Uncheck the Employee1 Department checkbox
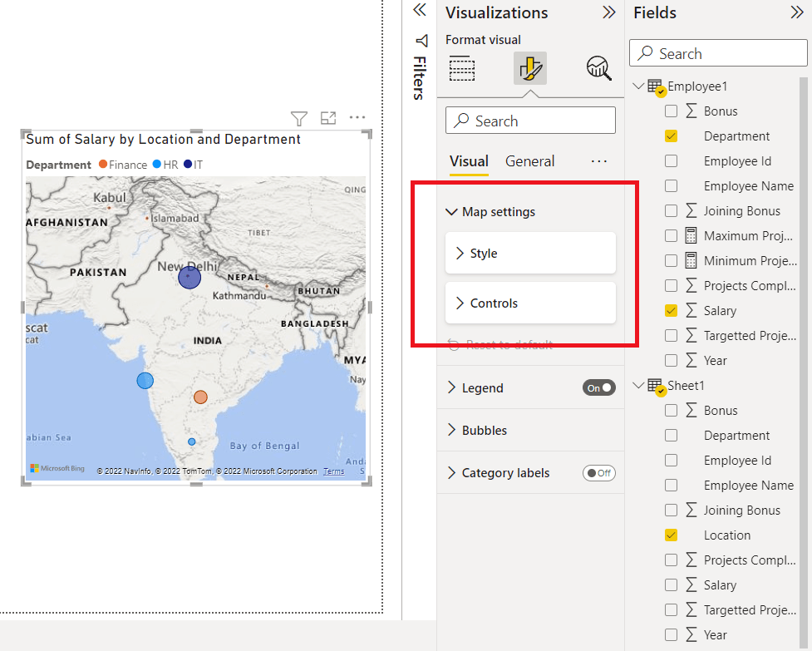Screen dimensions: 812x651 coord(672,136)
